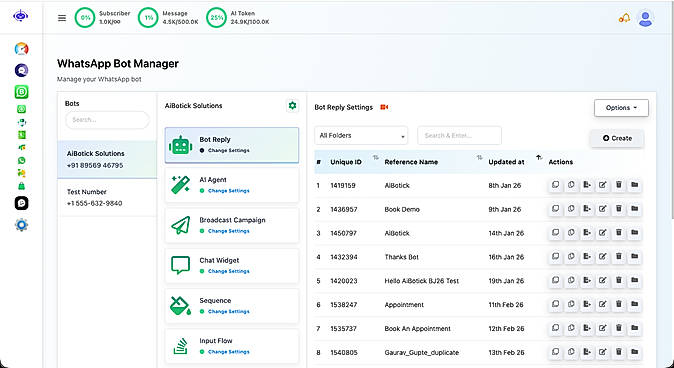Click the trash icon for row 1419159

(619, 185)
